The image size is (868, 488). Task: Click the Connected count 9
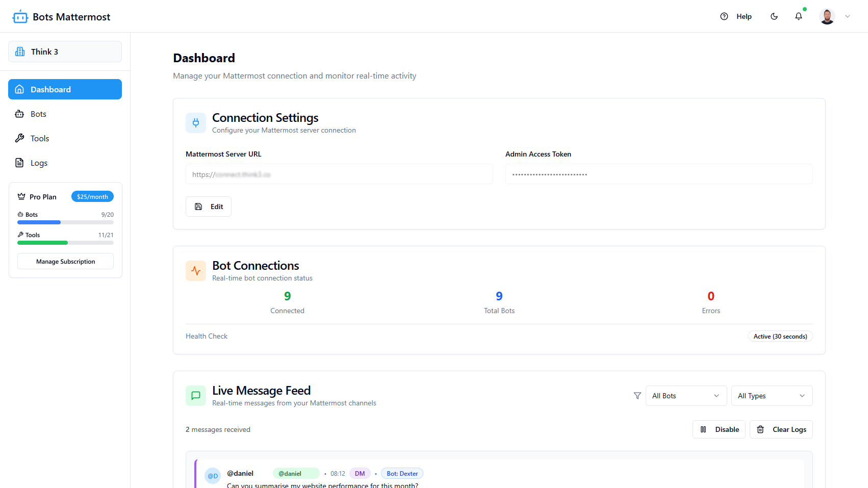[x=288, y=296]
